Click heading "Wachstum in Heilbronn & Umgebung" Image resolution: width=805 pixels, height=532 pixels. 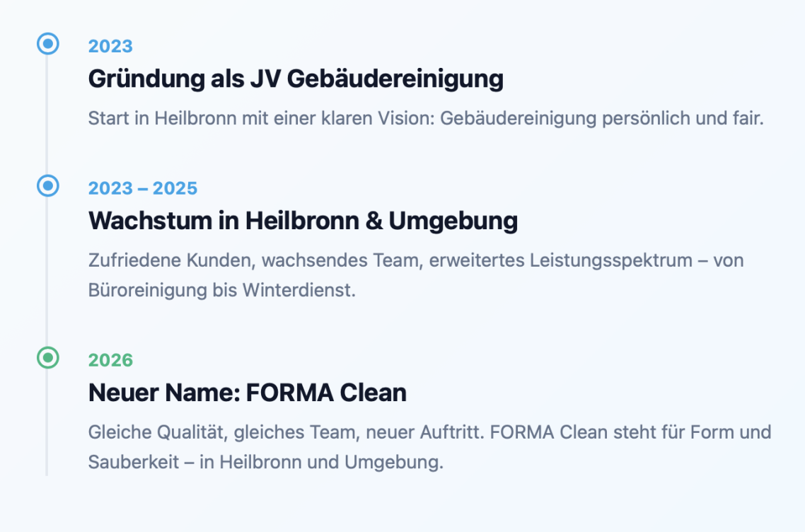303,221
